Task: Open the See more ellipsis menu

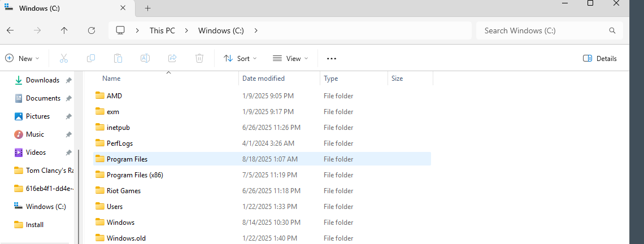Action: (x=332, y=59)
